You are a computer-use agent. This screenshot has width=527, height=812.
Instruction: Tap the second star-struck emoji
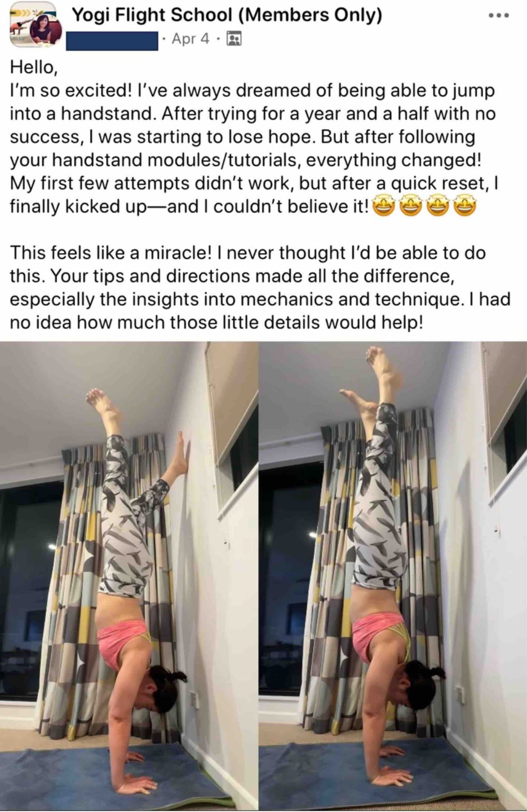click(410, 207)
